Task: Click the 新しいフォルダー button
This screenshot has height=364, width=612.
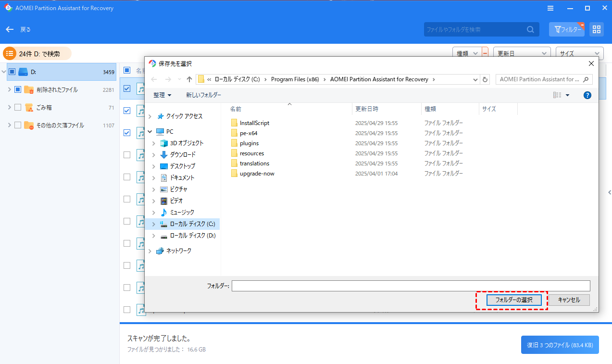Action: pos(204,95)
